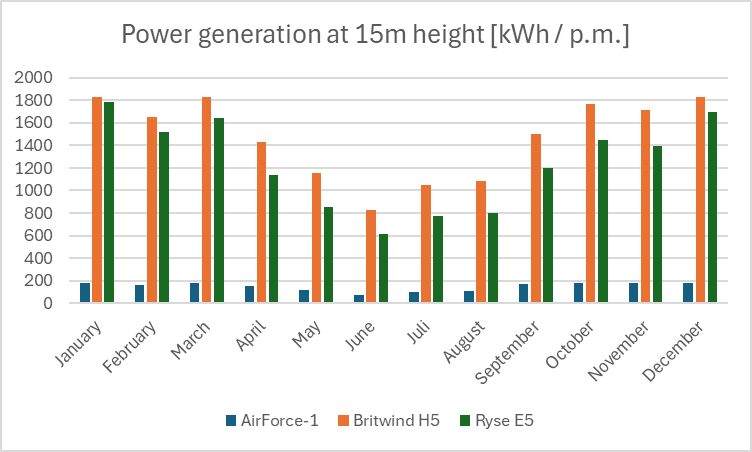This screenshot has width=752, height=452.
Task: Select the 1000 y-axis value label
Action: 33,191
